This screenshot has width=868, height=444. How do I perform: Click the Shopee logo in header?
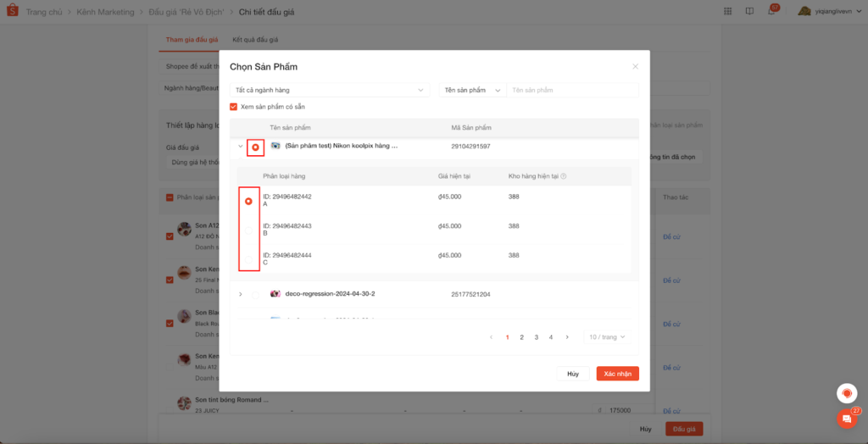point(12,12)
